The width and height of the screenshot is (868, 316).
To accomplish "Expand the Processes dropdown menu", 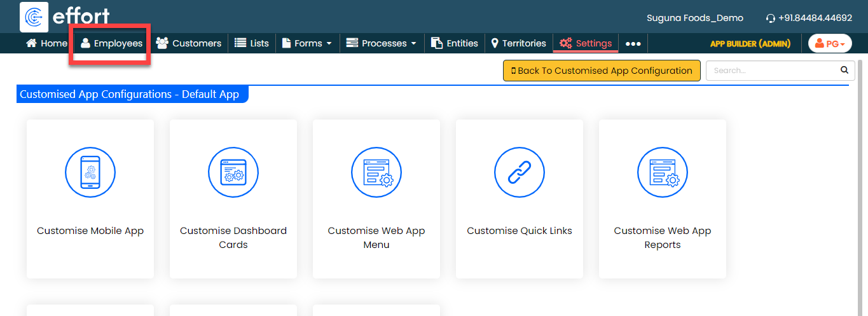I will 381,43.
